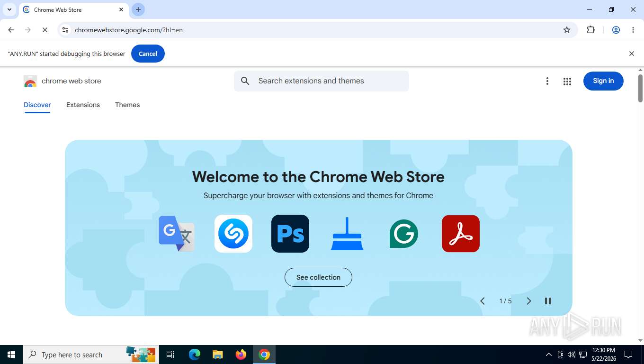Viewport: 644px width, 364px height.
Task: Cancel the ANY.RUN debugging session
Action: click(148, 54)
